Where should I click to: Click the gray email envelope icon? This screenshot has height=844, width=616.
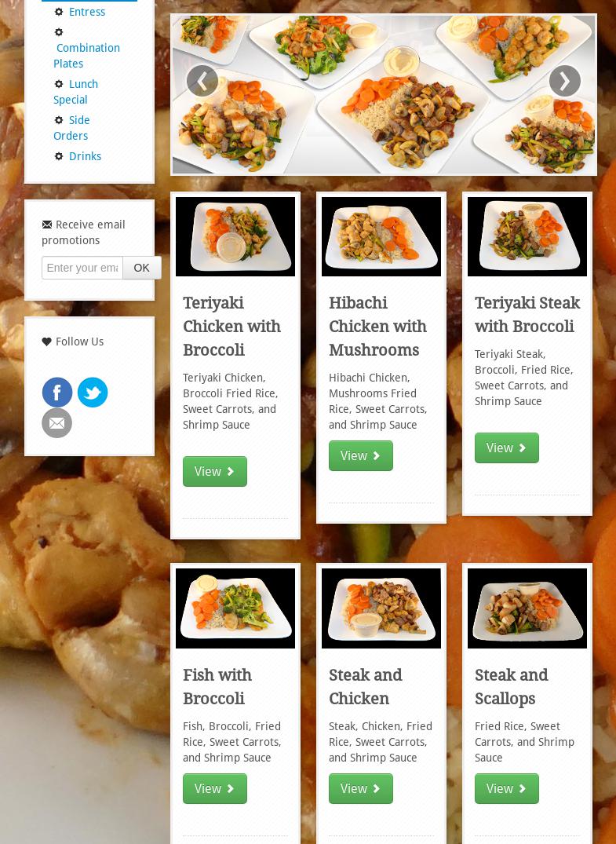[57, 423]
